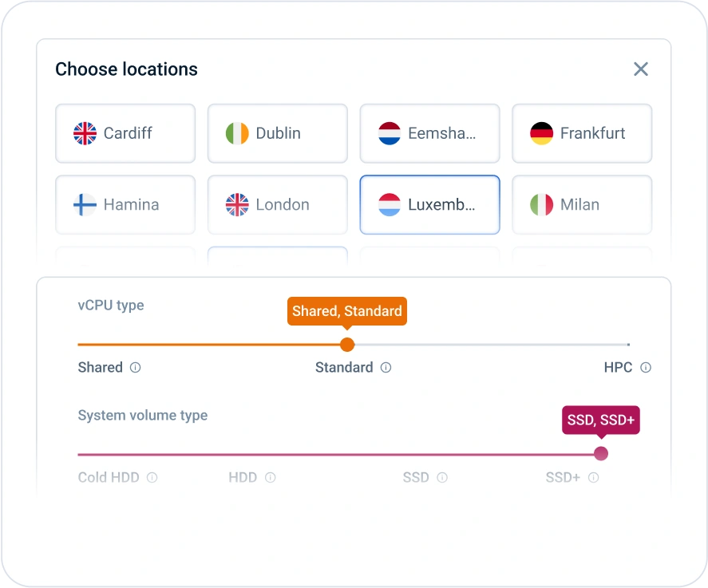The image size is (708, 588).
Task: Click the SSD+ info icon
Action: [594, 478]
